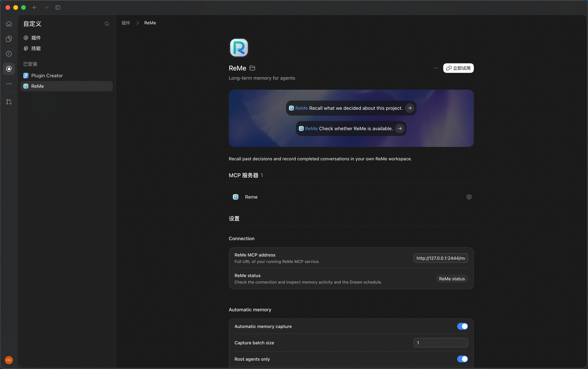Click the ReMe status button

(x=452, y=279)
